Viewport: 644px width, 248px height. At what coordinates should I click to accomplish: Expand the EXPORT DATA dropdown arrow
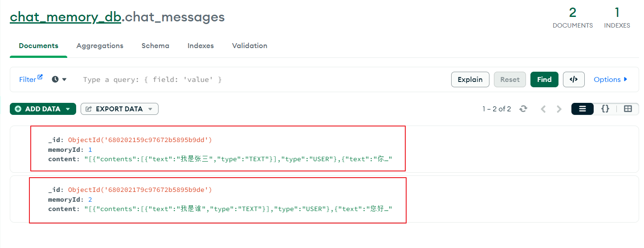(150, 109)
